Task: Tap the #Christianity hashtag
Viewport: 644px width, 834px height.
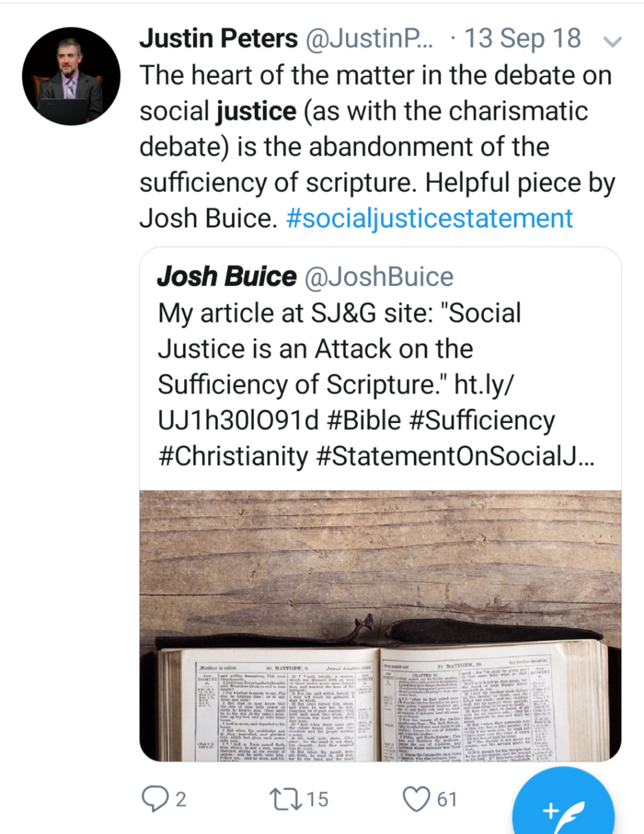Action: 233,456
